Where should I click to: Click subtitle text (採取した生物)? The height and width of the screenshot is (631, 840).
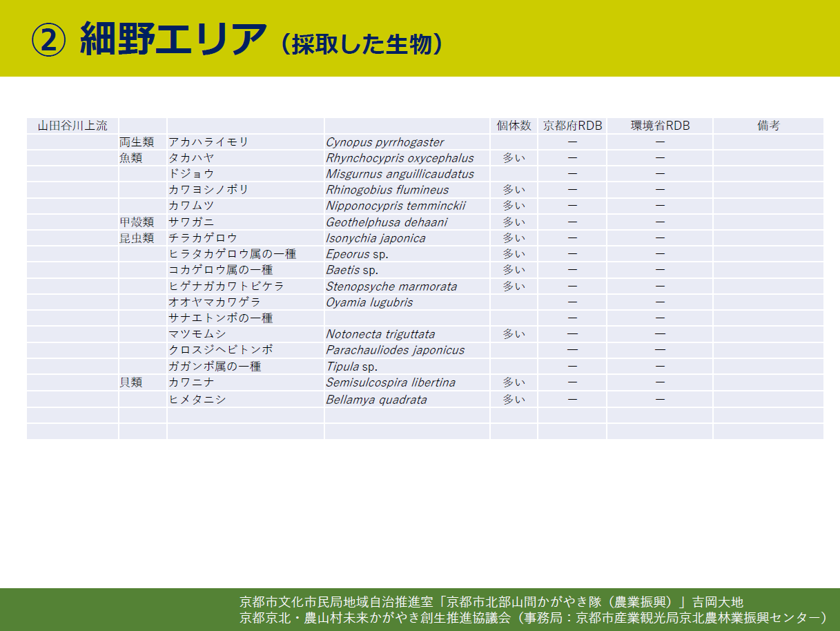click(360, 44)
